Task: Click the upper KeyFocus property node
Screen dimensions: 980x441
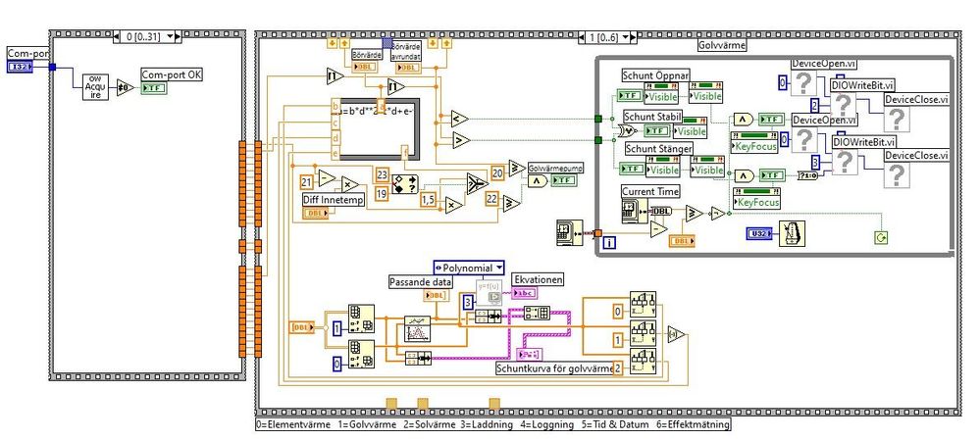Action: (x=754, y=142)
